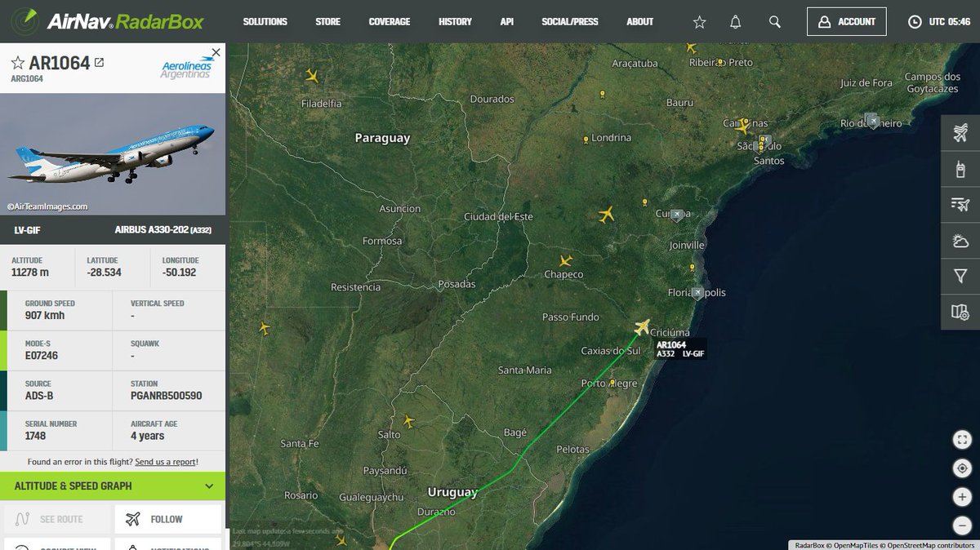The width and height of the screenshot is (980, 550).
Task: Click the UTC 05:46 clock
Action: pos(939,22)
